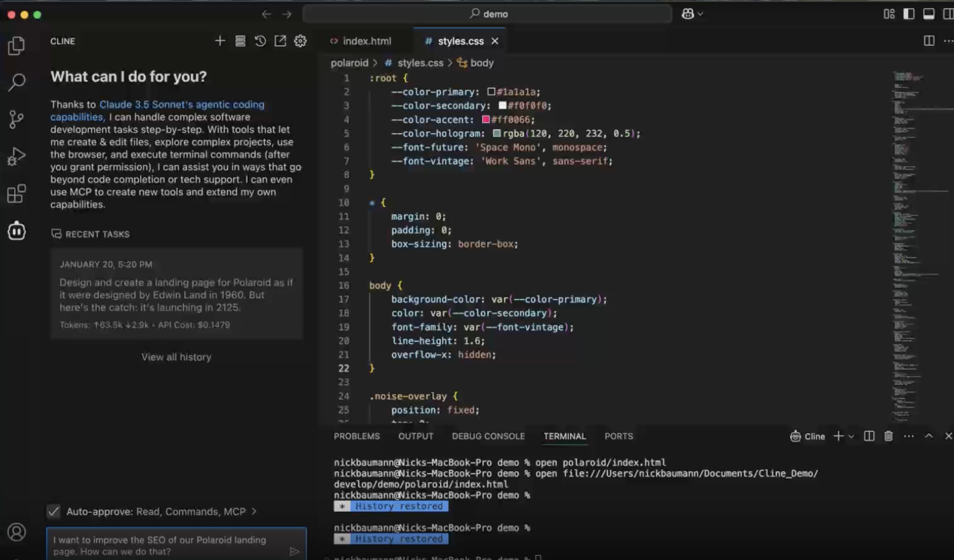954x560 pixels.
Task: Open the PROBLEMS panel tab
Action: click(x=357, y=436)
